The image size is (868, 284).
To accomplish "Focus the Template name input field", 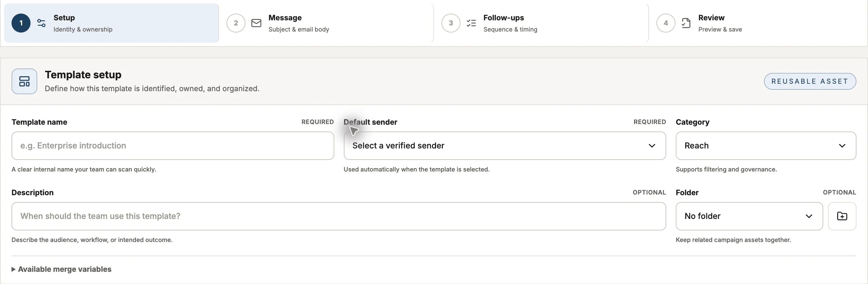I will coord(173,146).
